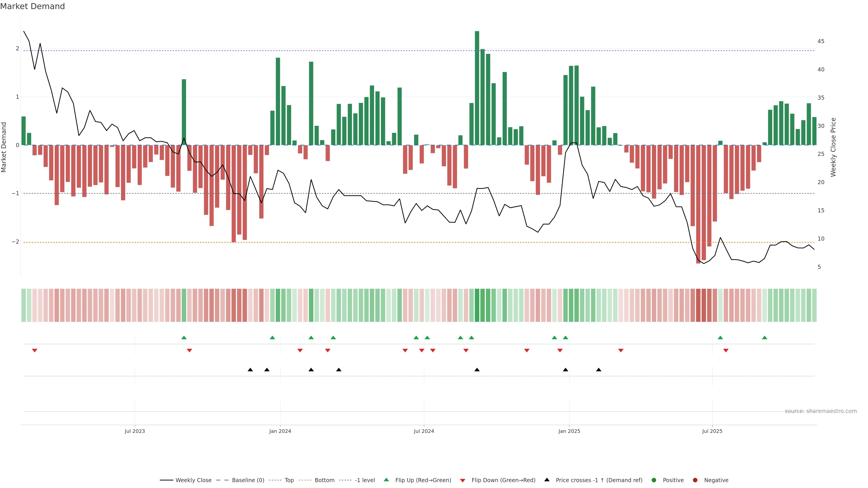Viewport: 868px width, 488px height.
Task: Click the Jul 2025 x-axis label
Action: point(712,431)
